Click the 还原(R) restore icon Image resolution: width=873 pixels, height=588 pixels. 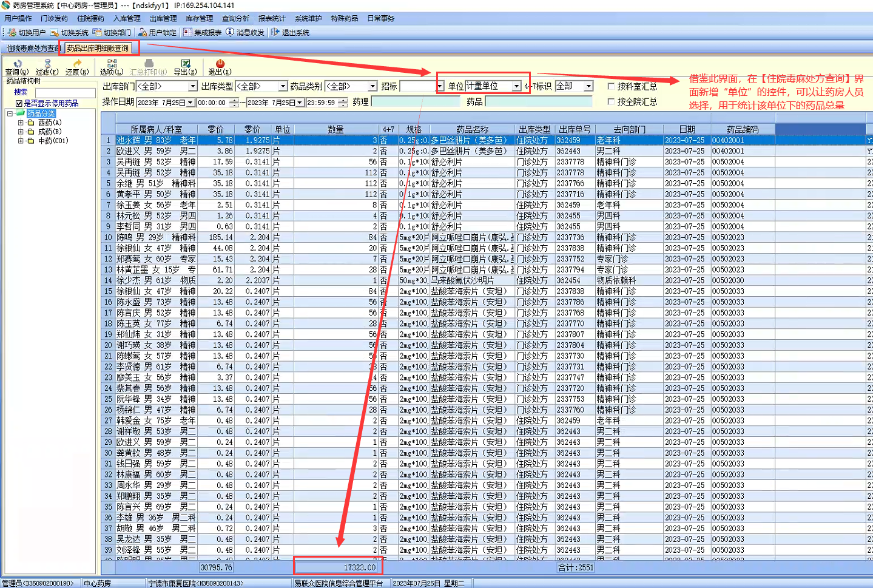[x=77, y=64]
